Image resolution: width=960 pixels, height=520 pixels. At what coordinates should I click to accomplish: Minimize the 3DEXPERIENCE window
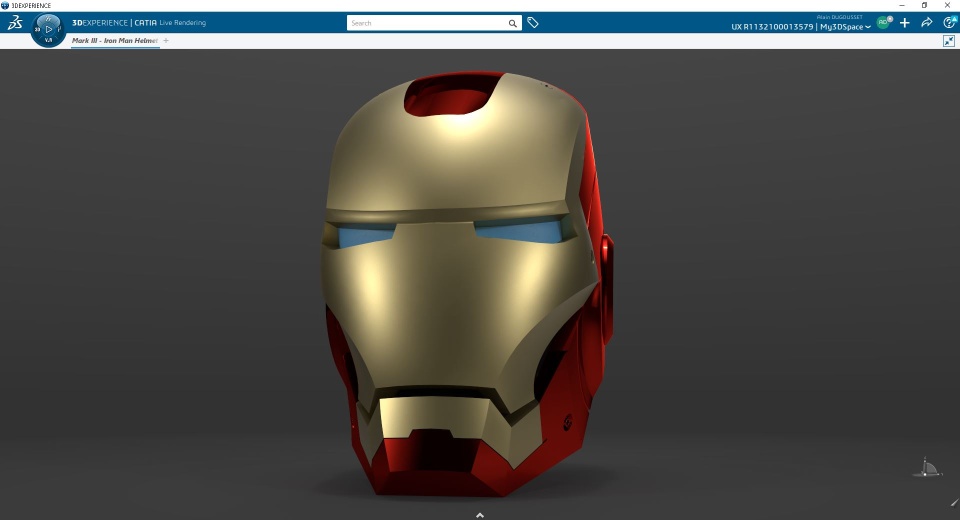pos(902,6)
